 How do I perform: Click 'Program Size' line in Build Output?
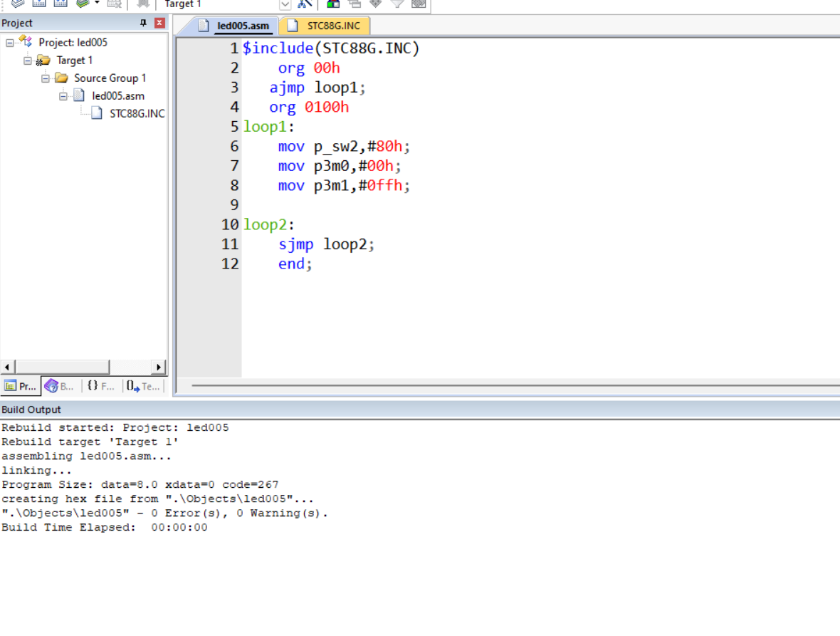point(140,484)
